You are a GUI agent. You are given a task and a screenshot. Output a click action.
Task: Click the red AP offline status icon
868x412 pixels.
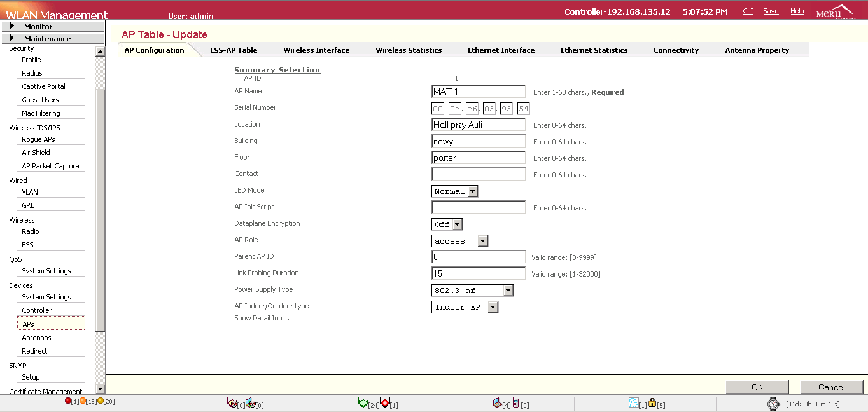[384, 403]
